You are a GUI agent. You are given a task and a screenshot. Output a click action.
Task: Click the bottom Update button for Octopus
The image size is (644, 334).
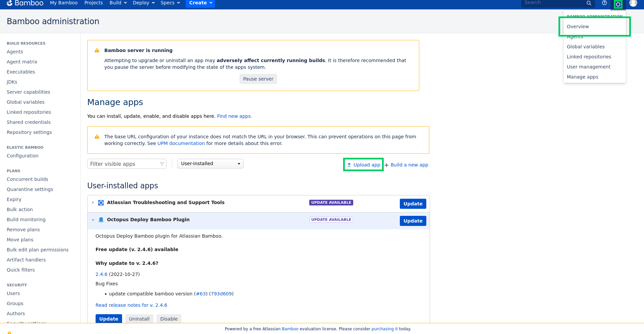tap(109, 319)
